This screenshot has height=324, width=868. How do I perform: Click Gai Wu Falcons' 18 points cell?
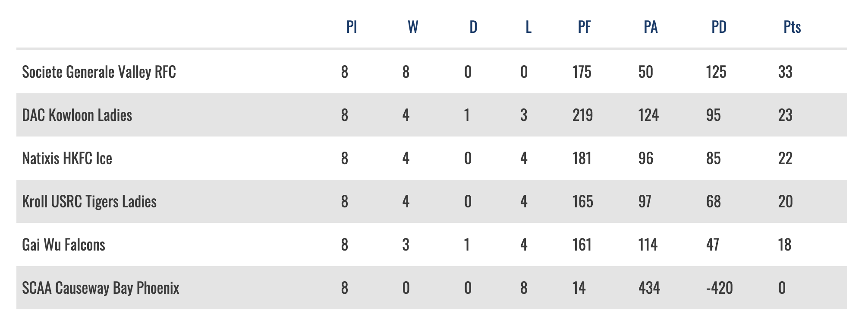[x=785, y=245]
